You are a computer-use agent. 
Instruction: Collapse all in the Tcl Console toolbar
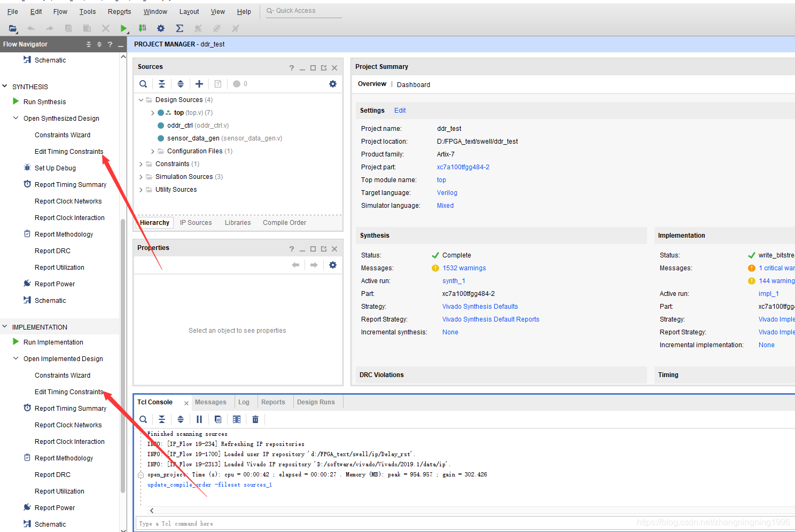[162, 419]
